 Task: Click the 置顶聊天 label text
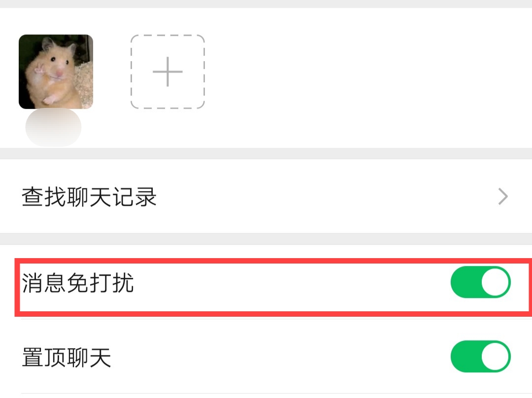[x=66, y=357]
